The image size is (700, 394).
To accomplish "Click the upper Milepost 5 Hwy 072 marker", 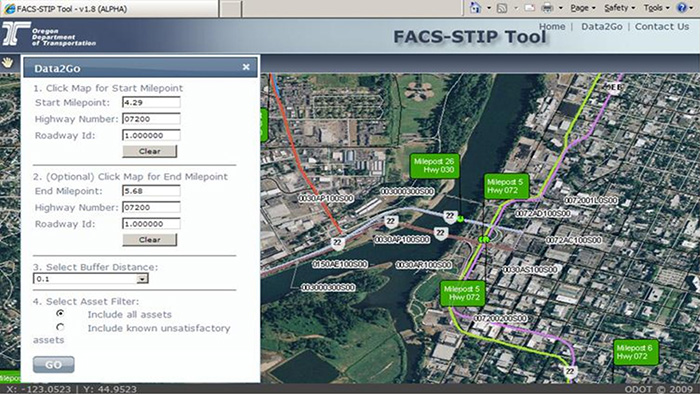I will pyautogui.click(x=506, y=186).
